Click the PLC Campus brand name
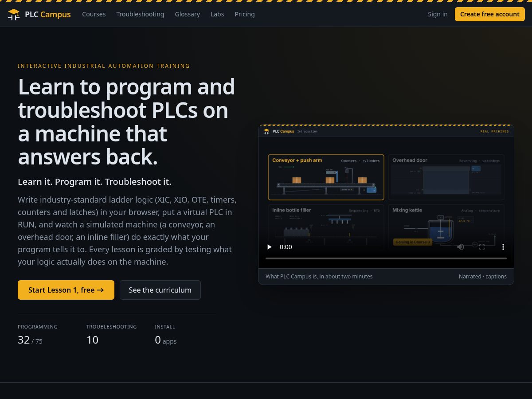Viewport: 532px width, 399px height. [48, 14]
